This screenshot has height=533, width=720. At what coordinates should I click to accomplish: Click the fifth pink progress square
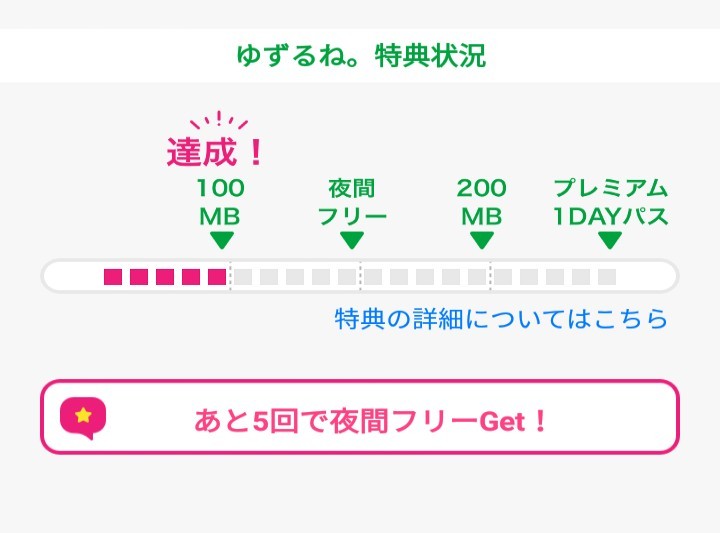(217, 276)
